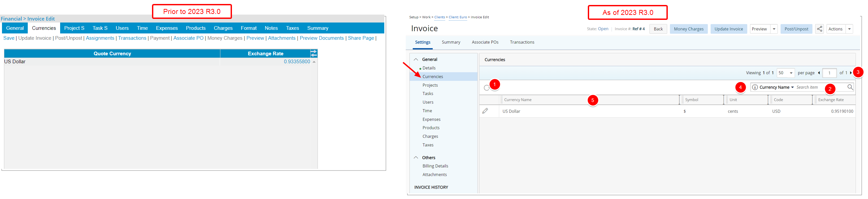Open the Taxes tab in blue bar

point(292,28)
